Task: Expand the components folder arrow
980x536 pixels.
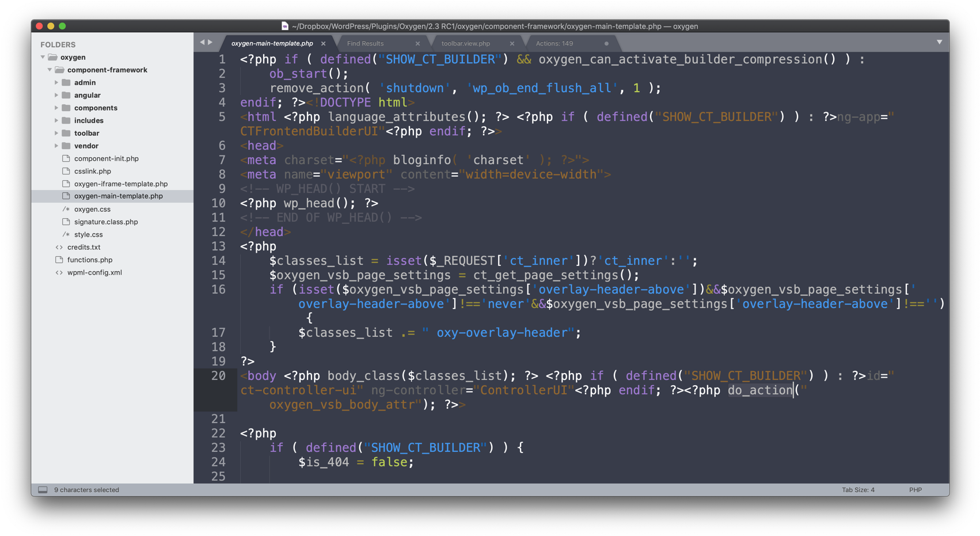Action: [x=56, y=108]
